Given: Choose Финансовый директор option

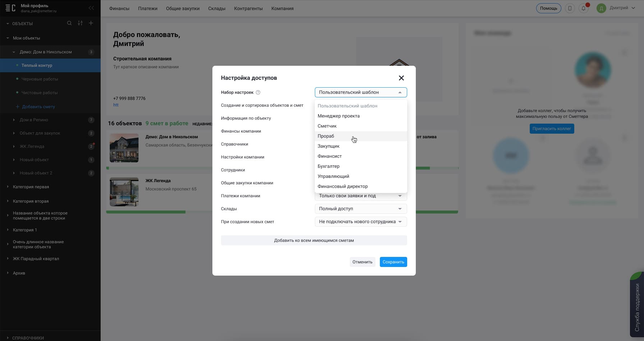Looking at the screenshot, I should [x=342, y=186].
